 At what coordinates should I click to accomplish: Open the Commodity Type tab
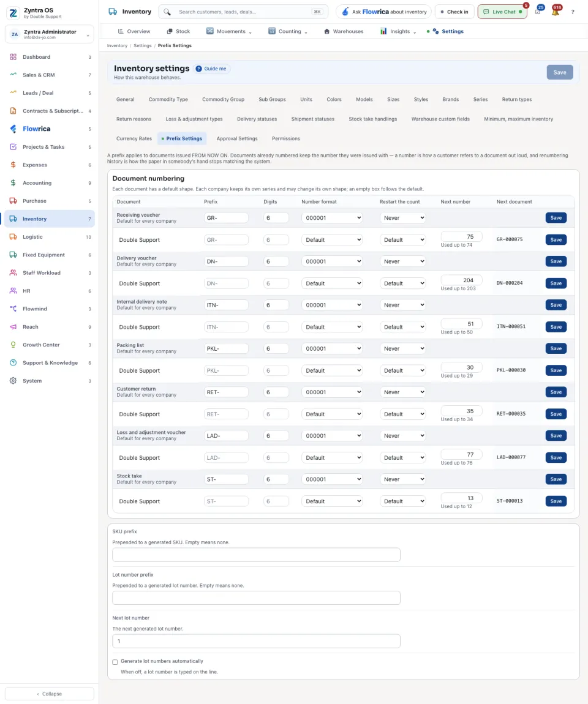pos(168,100)
